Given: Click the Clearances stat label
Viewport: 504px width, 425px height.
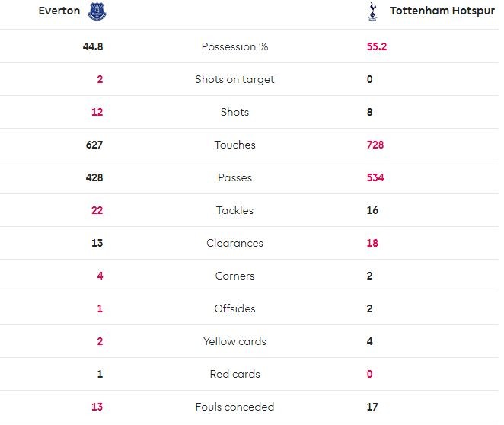Looking at the screenshot, I should 234,243.
